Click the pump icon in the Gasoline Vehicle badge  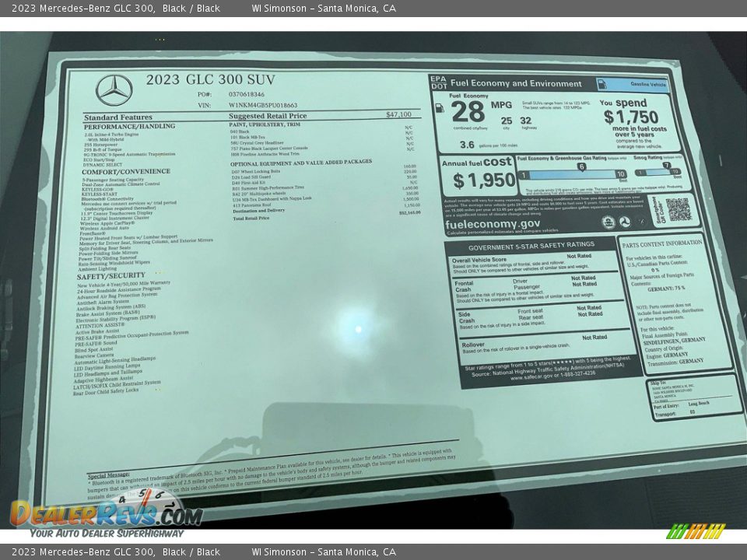[x=602, y=85]
